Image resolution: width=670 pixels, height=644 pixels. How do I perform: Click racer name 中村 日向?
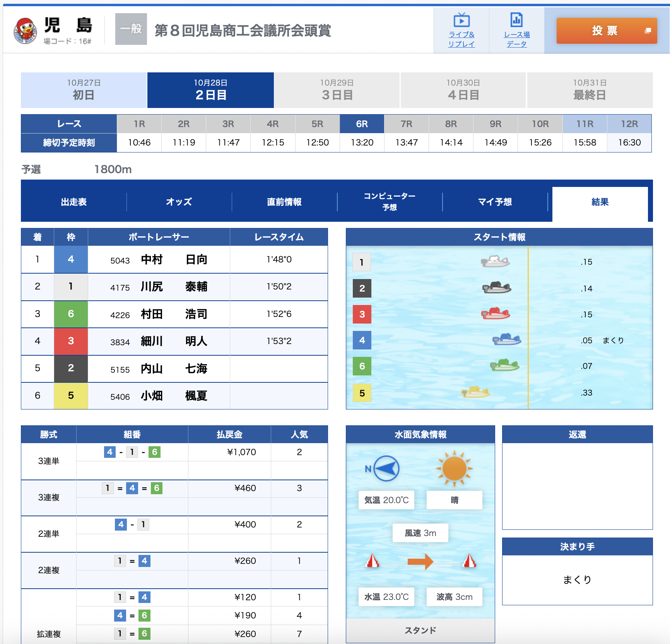(x=174, y=260)
